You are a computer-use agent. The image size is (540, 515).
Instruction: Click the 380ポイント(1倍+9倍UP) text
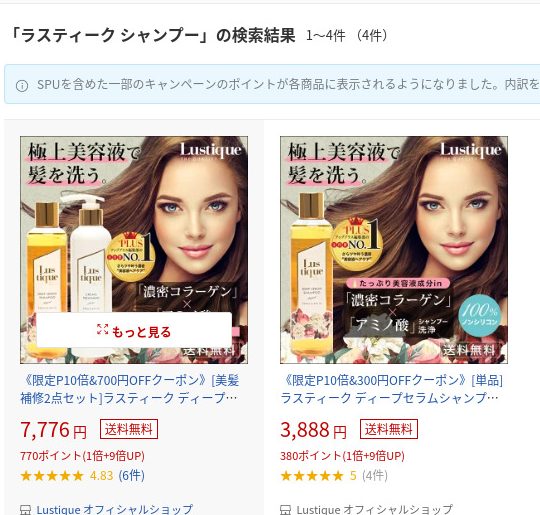[x=342, y=456]
